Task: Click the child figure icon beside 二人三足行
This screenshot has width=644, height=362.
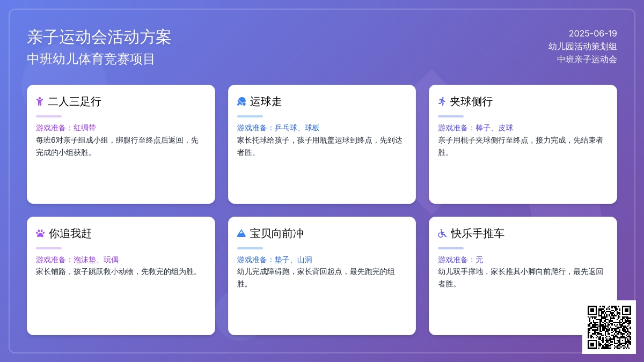Action: coord(40,101)
